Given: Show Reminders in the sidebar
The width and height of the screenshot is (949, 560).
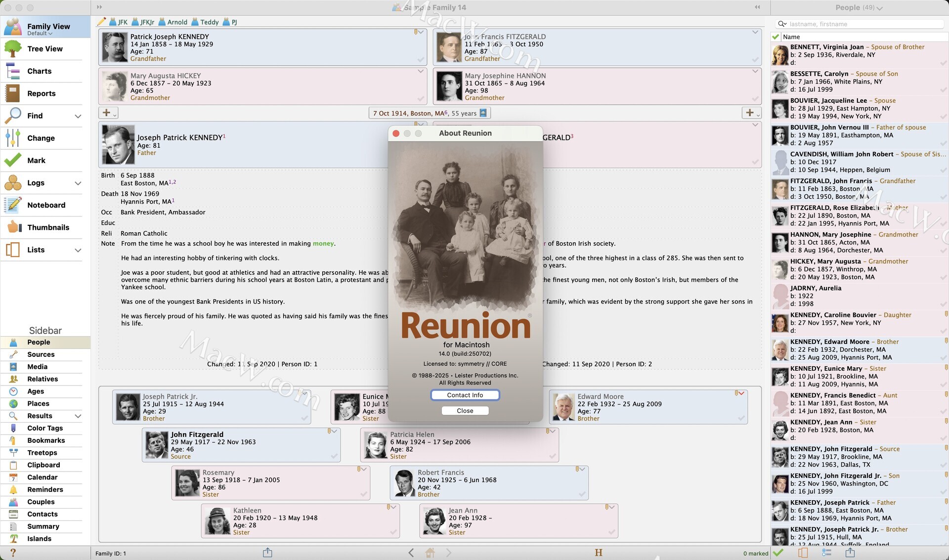Looking at the screenshot, I should click(45, 490).
